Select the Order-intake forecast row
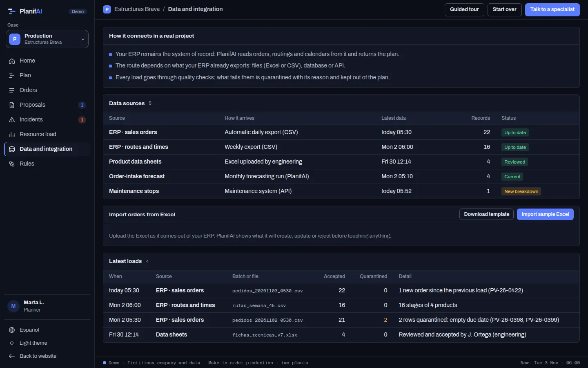This screenshot has height=368, width=588. tap(341, 176)
